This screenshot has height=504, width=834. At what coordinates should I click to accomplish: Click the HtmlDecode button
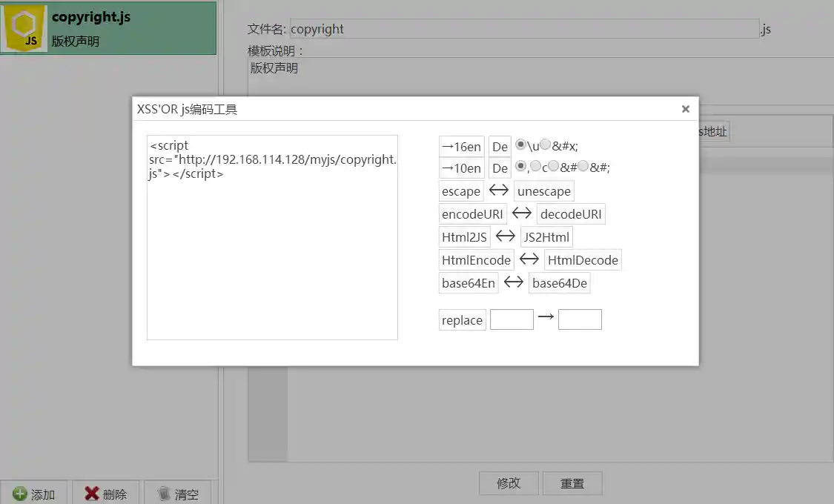click(x=583, y=260)
